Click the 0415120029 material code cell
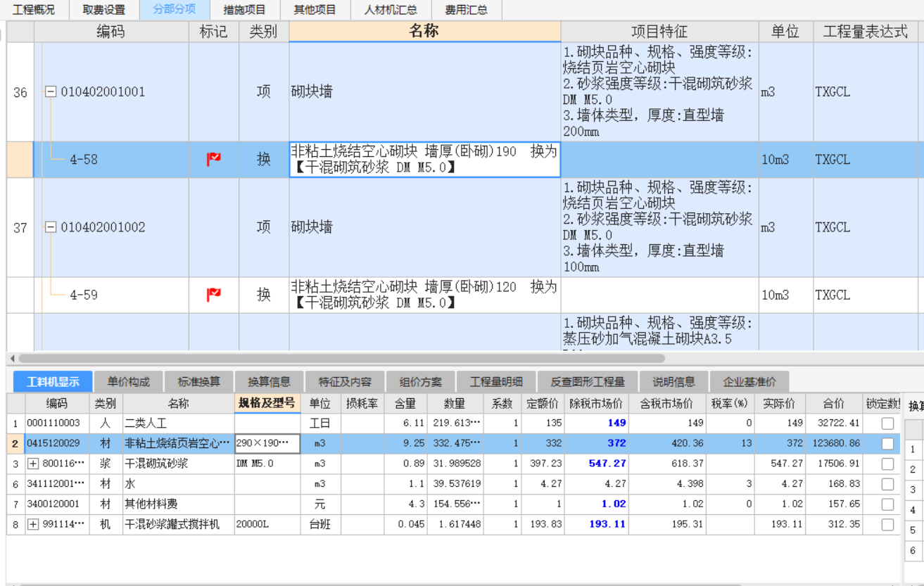This screenshot has width=924, height=586. click(x=57, y=443)
